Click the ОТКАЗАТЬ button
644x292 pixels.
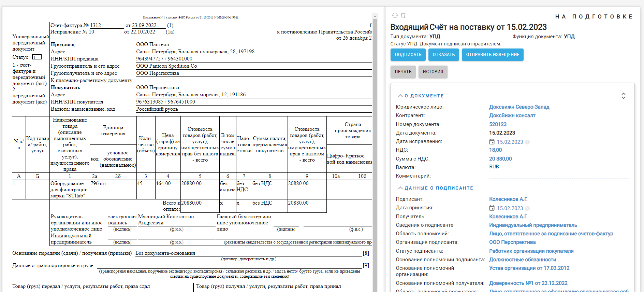[444, 55]
